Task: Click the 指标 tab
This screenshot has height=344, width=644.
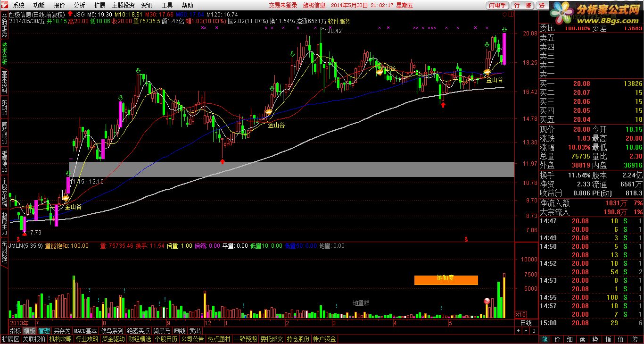Action: (16, 331)
